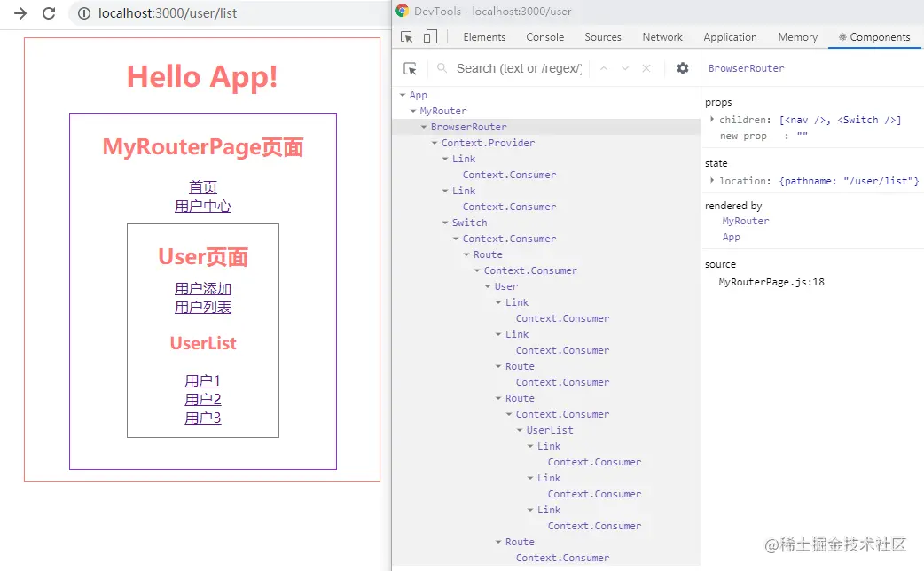
Task: Click the site info icon in address bar
Action: (84, 13)
